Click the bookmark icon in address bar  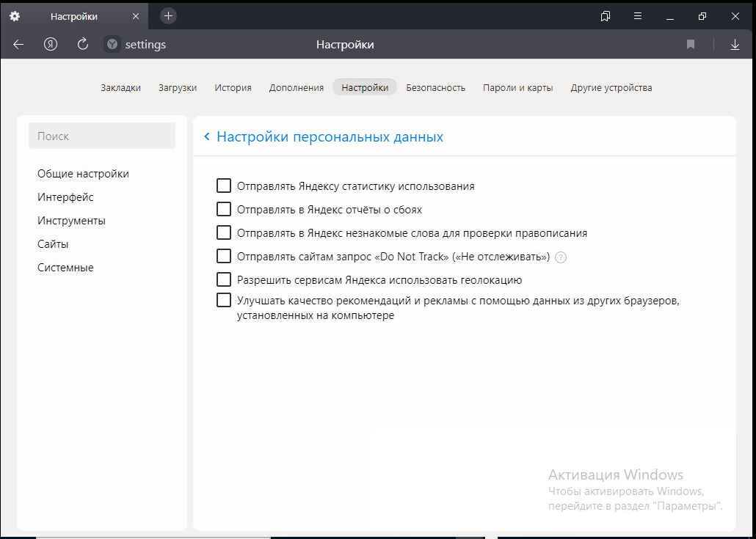click(691, 45)
